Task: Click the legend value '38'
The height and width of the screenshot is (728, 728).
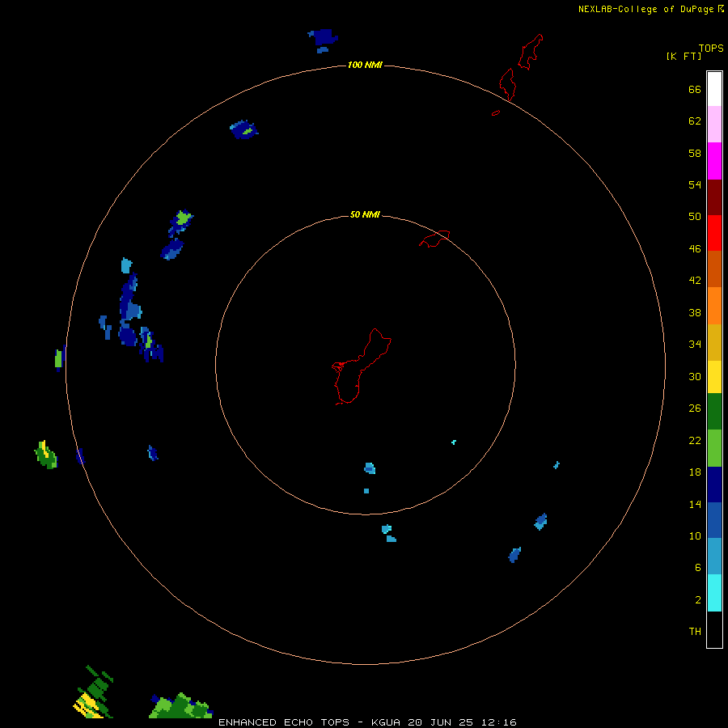Action: (x=695, y=312)
